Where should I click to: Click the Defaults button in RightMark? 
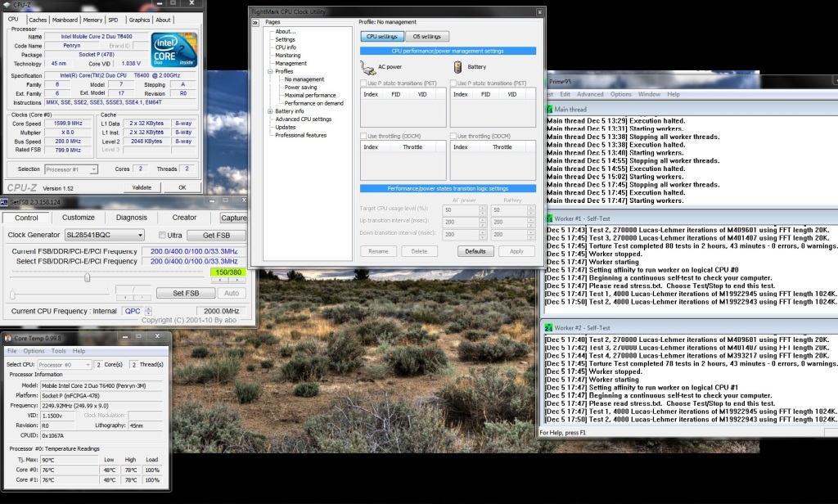coord(475,251)
